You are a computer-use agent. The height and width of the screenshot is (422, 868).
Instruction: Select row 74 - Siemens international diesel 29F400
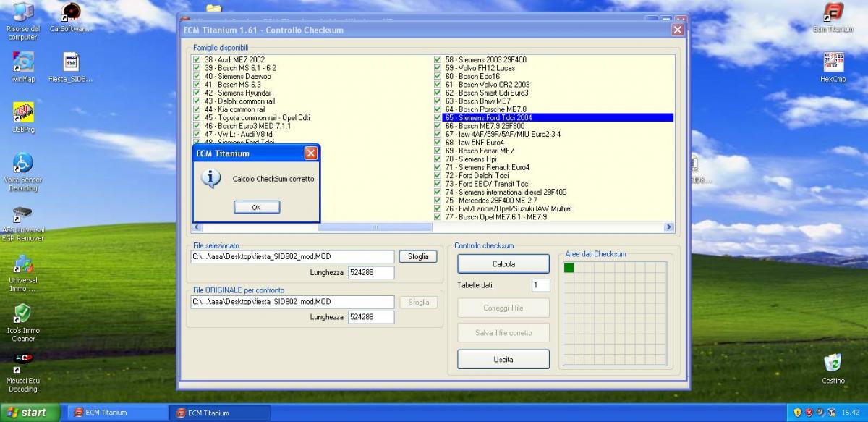click(505, 193)
